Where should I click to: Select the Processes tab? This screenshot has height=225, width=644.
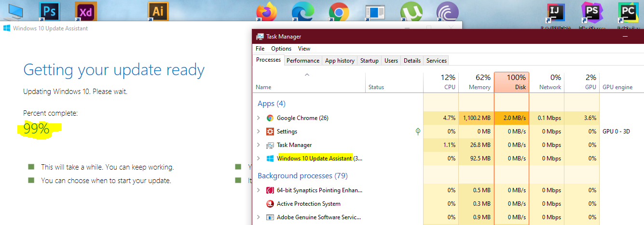(x=268, y=60)
